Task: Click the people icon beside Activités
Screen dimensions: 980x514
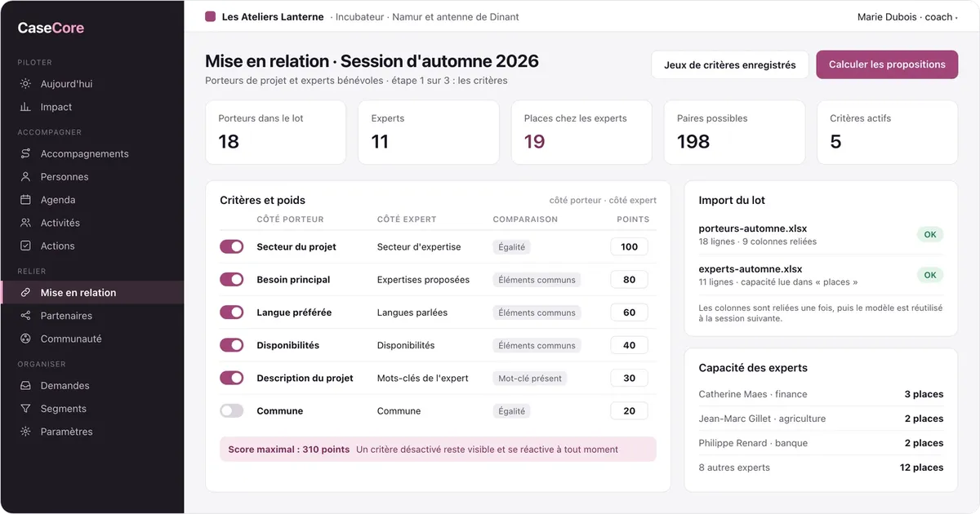Action: [x=25, y=223]
